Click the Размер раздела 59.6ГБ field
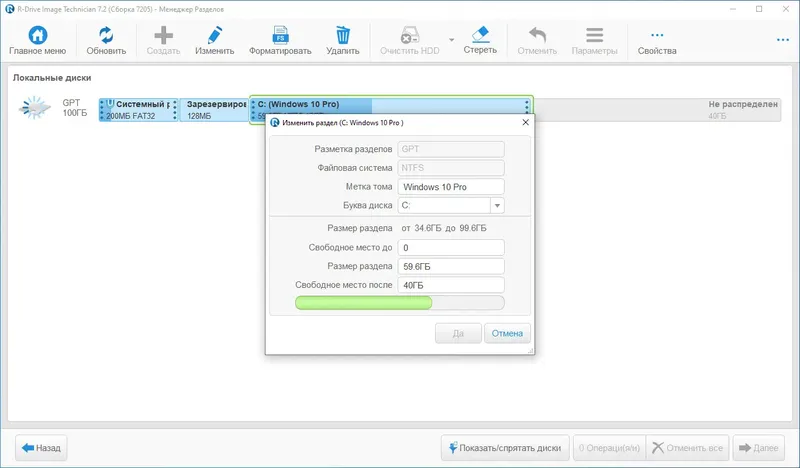Image resolution: width=800 pixels, height=468 pixels. pos(451,266)
